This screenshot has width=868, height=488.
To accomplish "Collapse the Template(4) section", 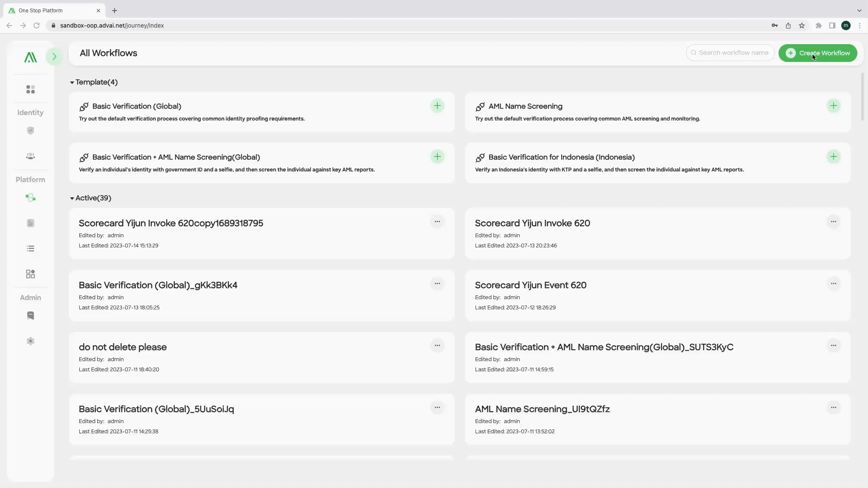I will (72, 82).
